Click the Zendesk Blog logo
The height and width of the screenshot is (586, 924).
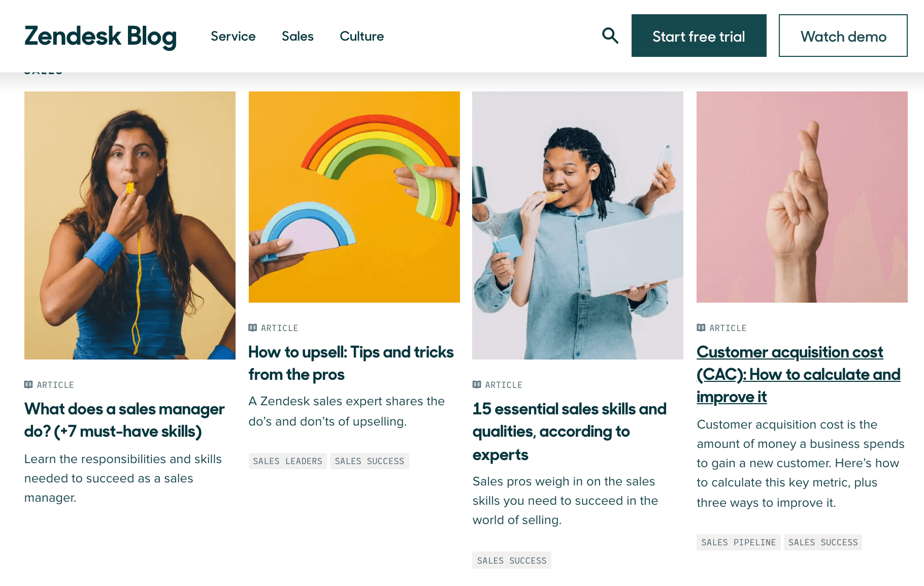point(101,37)
